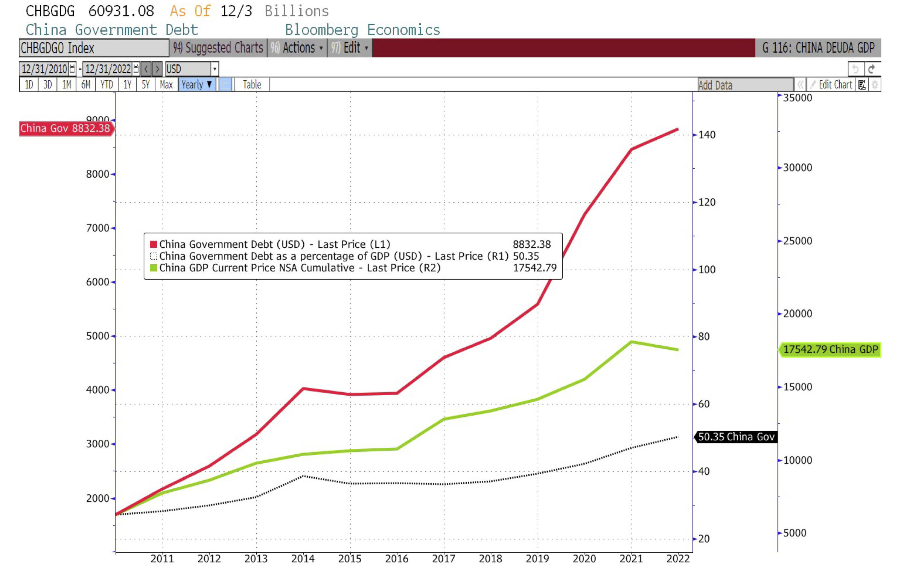Image resolution: width=901 pixels, height=588 pixels.
Task: Click the 35000 right axis label
Action: coord(798,97)
